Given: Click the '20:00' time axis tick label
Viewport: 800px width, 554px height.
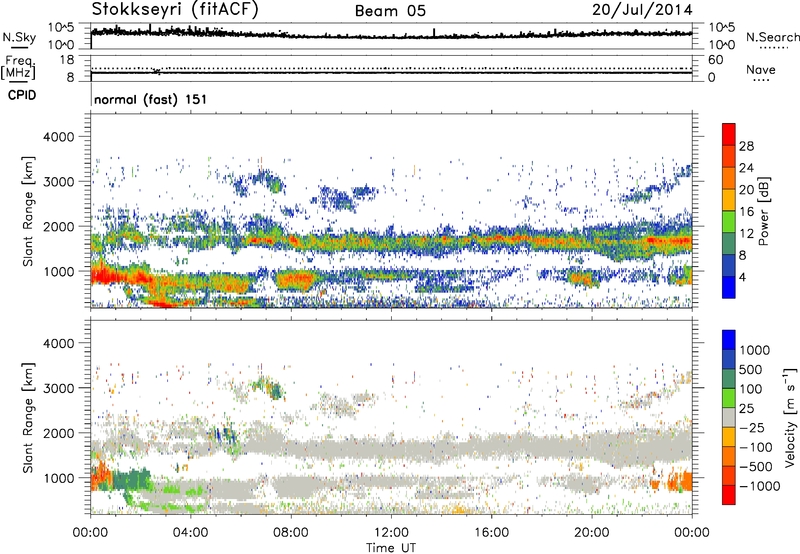Looking at the screenshot, I should 592,533.
